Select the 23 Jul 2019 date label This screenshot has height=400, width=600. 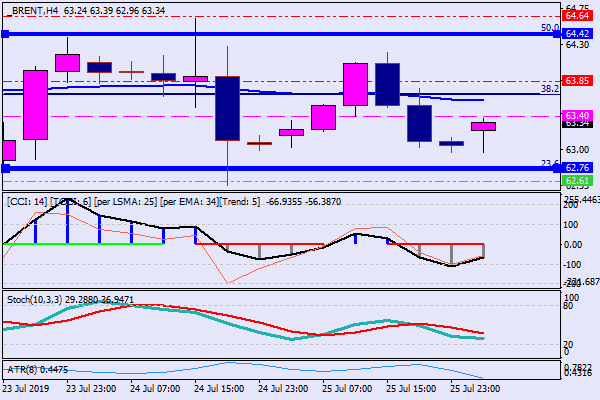pos(26,388)
